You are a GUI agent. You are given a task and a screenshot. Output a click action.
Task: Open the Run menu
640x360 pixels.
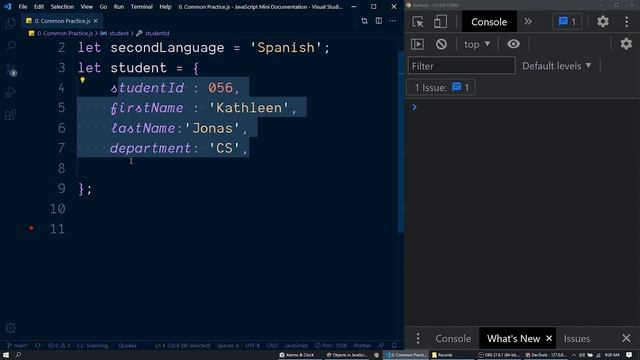coord(119,7)
